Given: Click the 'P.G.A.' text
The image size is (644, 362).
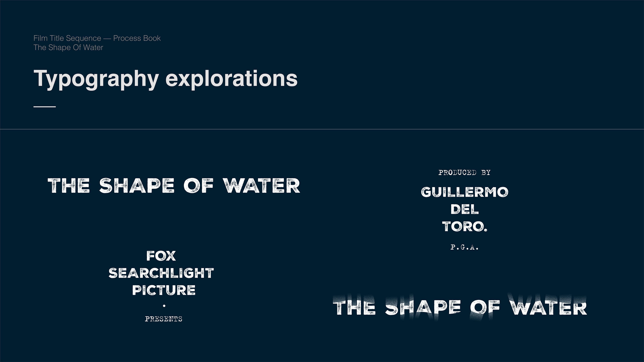Looking at the screenshot, I should pyautogui.click(x=465, y=247).
